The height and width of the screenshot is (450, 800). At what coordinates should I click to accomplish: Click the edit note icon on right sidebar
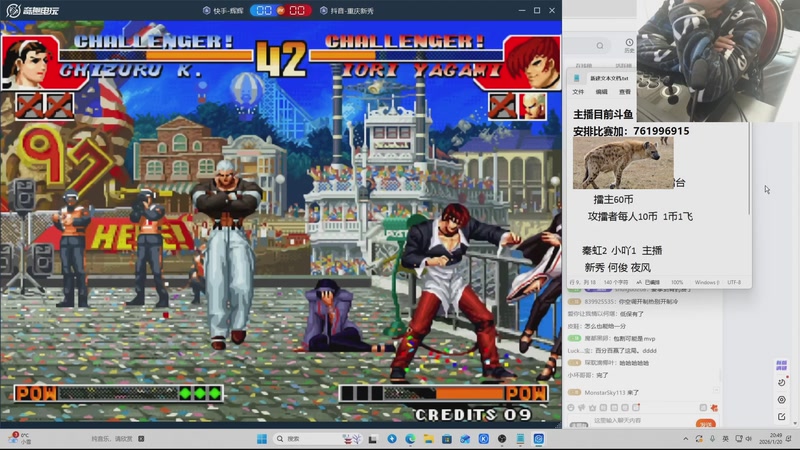coord(781,417)
